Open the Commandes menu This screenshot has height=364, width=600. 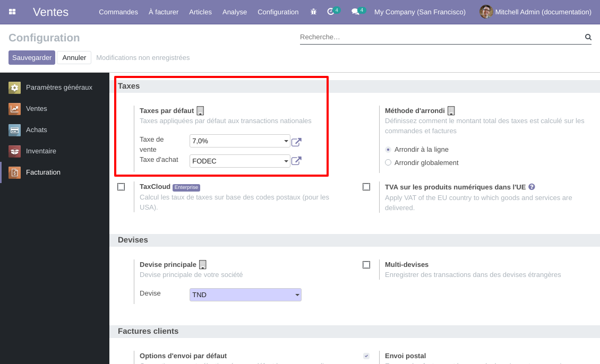click(118, 12)
